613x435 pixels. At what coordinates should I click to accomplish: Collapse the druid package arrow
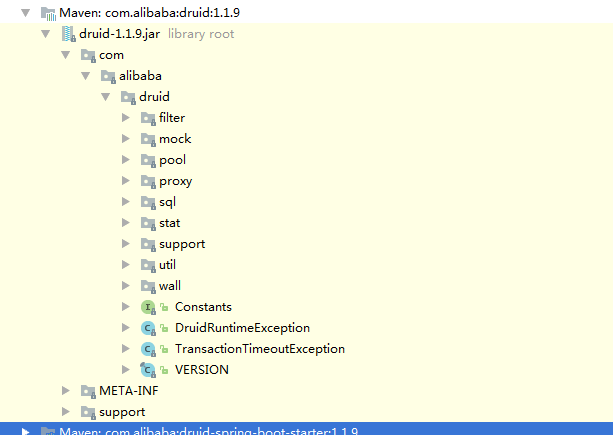106,97
